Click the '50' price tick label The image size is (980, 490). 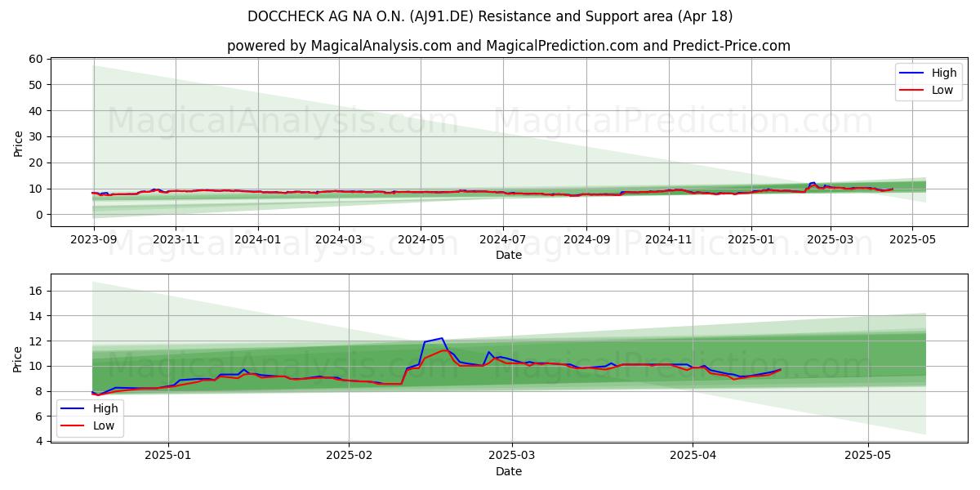[x=36, y=85]
